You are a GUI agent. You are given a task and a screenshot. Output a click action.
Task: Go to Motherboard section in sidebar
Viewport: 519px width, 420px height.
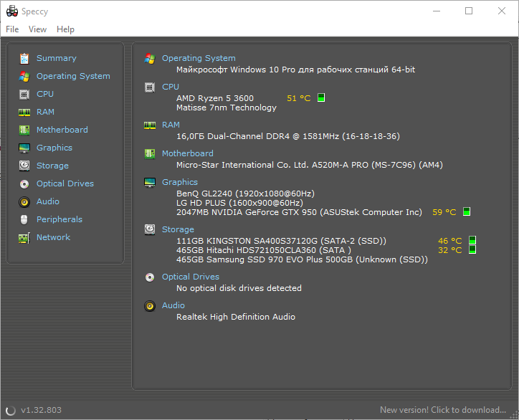click(x=62, y=130)
